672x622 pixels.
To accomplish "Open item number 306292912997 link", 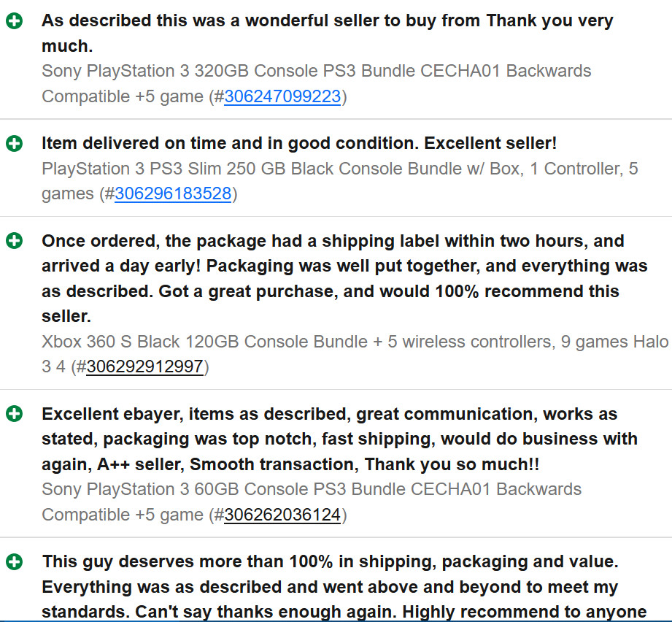I will [x=145, y=367].
